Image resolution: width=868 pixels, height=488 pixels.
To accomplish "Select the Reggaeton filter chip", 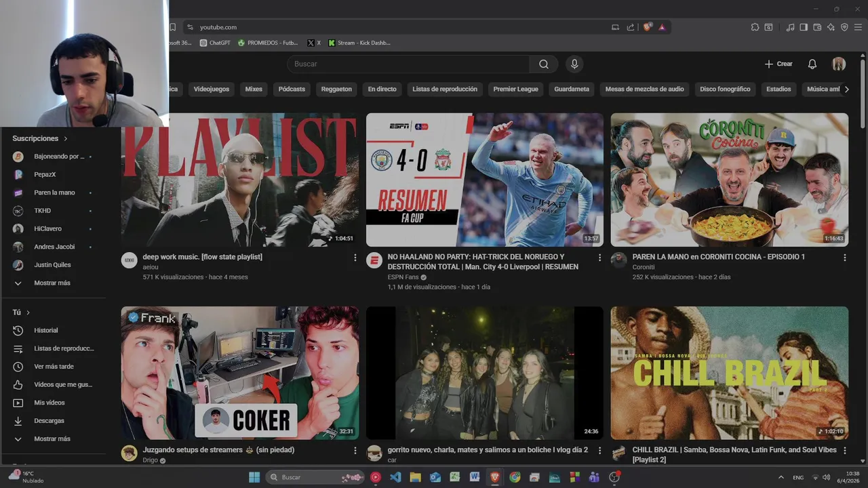I will click(x=336, y=89).
